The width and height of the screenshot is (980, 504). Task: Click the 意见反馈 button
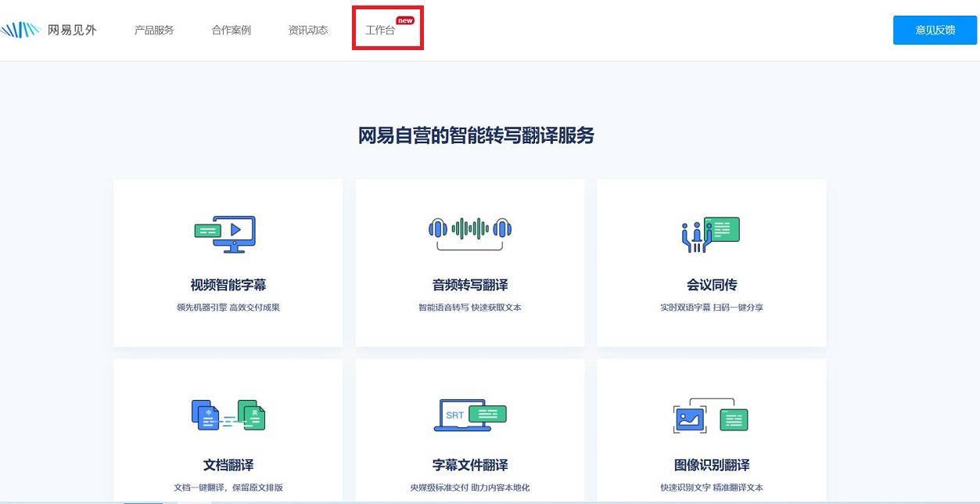pyautogui.click(x=935, y=30)
